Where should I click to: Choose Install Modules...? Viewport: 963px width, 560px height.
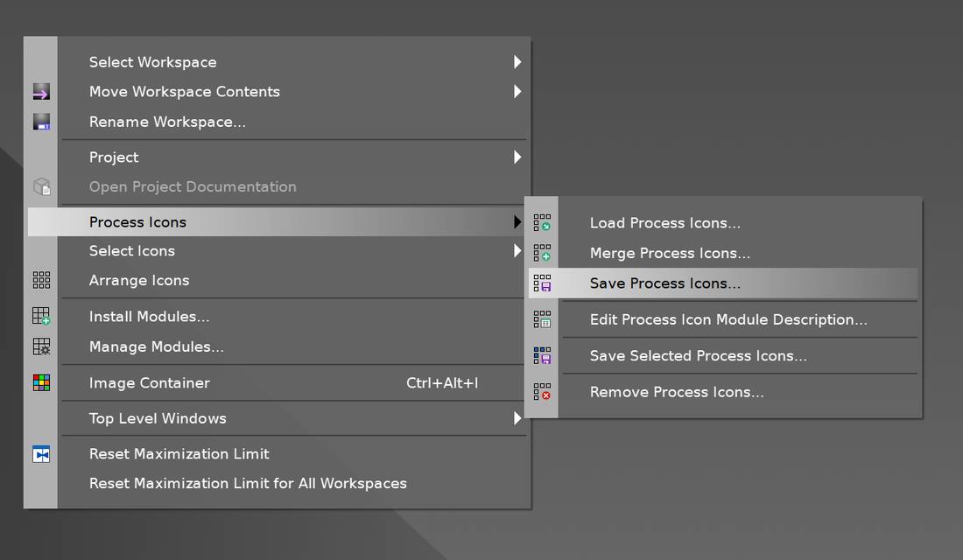point(277,316)
